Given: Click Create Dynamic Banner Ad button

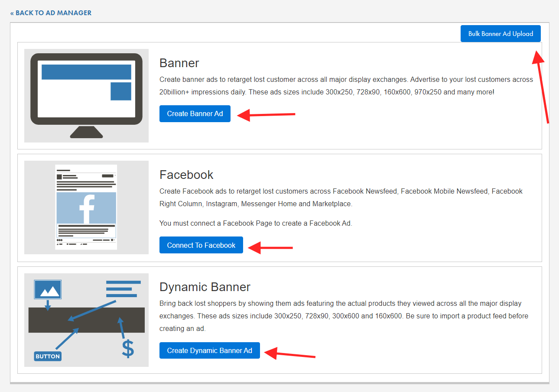Looking at the screenshot, I should 210,350.
